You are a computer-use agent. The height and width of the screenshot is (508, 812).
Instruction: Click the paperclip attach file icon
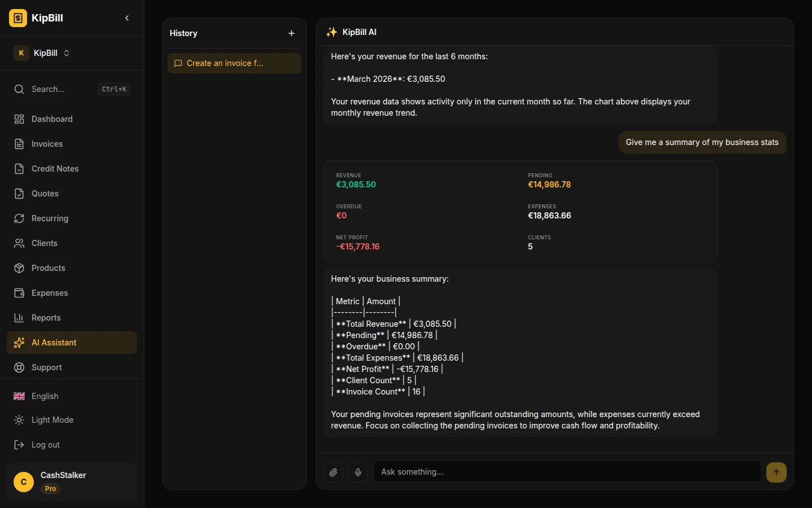click(333, 472)
